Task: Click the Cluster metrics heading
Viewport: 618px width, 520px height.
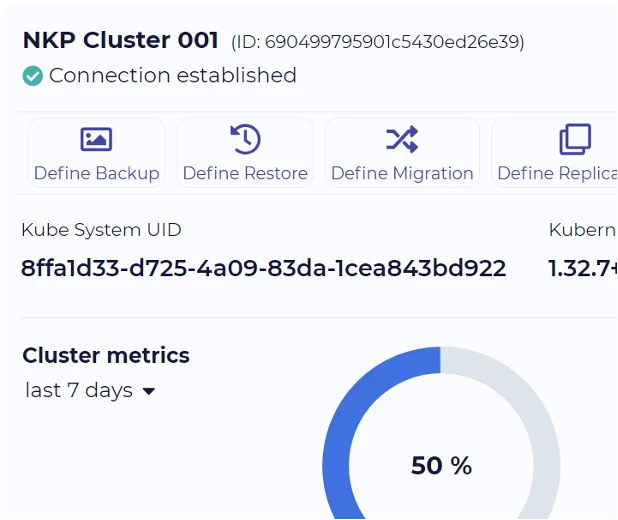Action: tap(106, 355)
